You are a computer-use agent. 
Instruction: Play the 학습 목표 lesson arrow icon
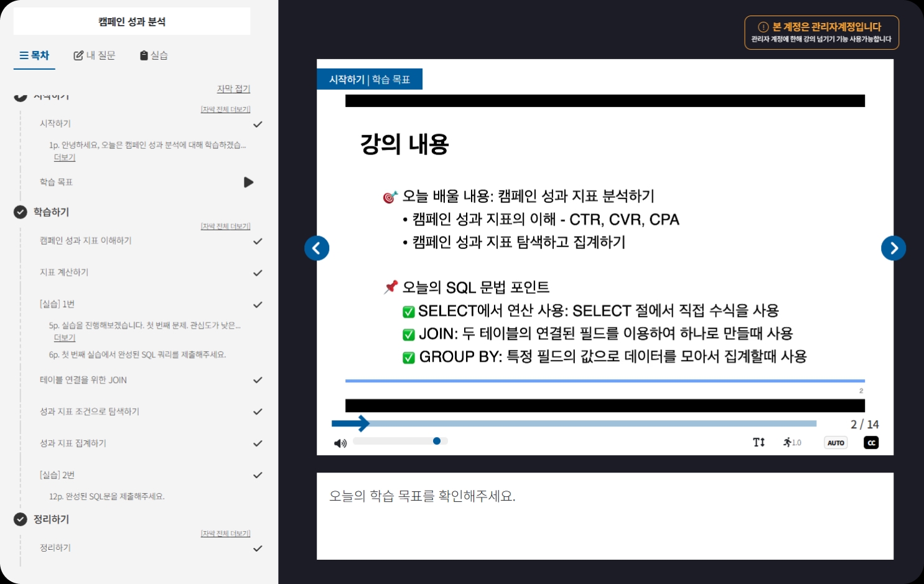click(249, 182)
